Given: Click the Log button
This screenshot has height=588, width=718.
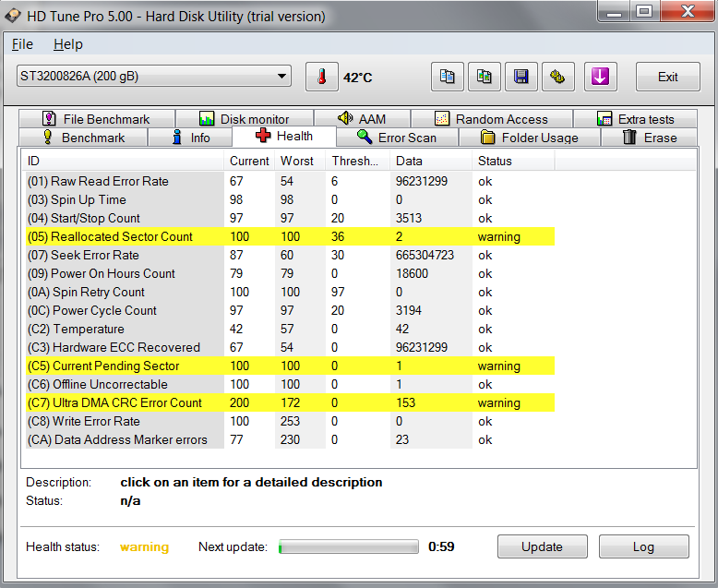Looking at the screenshot, I should (643, 546).
